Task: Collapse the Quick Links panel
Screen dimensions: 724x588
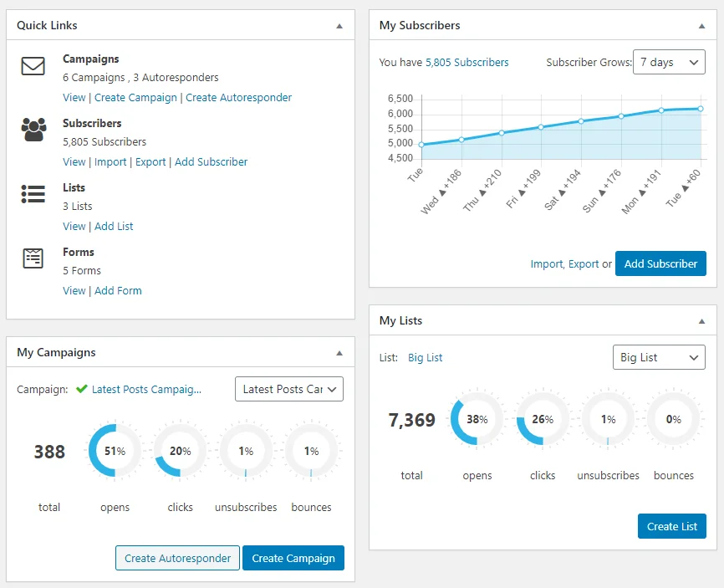Action: click(340, 25)
